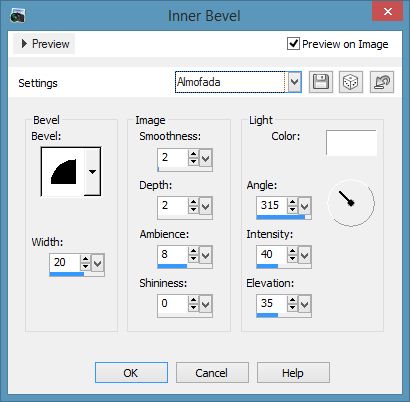Image resolution: width=410 pixels, height=402 pixels.
Task: Open the white Light Color swatch
Action: point(351,143)
